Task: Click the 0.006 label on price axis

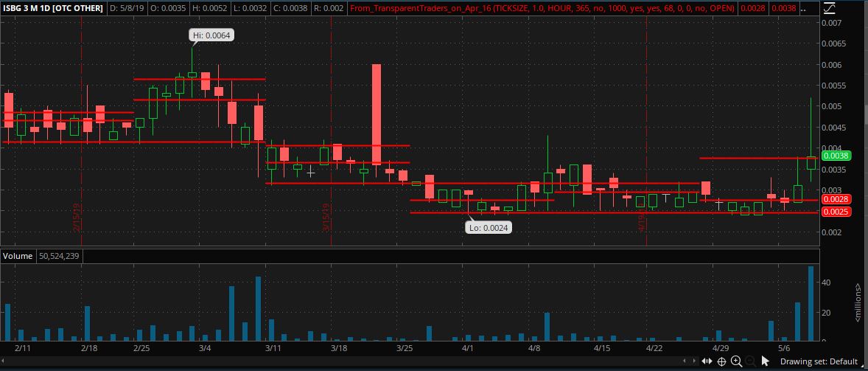Action: tap(831, 65)
